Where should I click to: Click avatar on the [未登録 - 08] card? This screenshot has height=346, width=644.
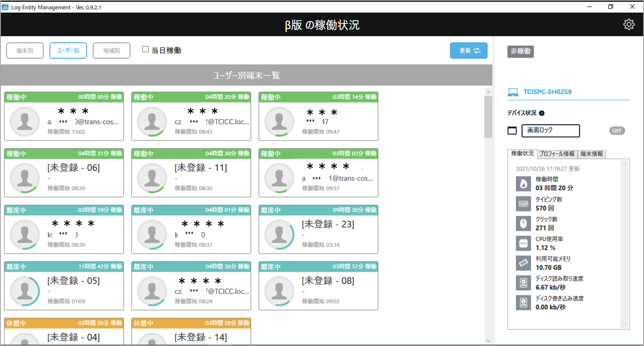coord(279,291)
